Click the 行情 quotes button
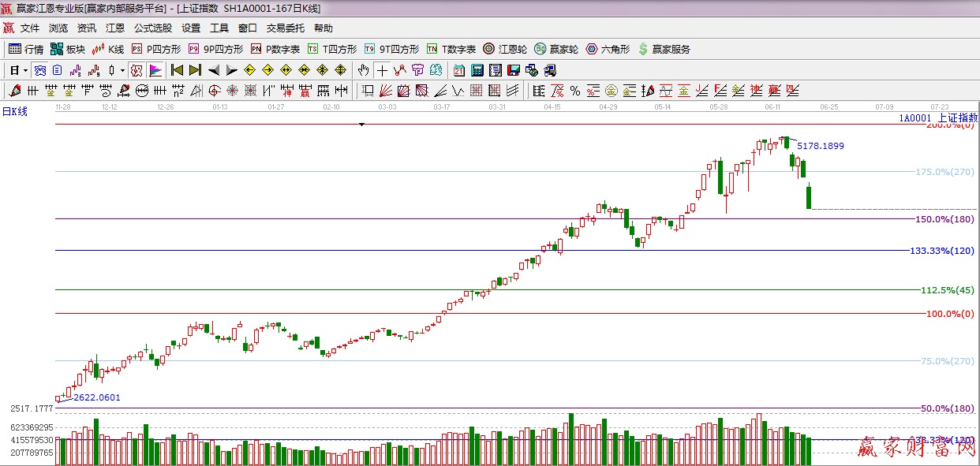Image resolution: width=980 pixels, height=466 pixels. [26, 49]
